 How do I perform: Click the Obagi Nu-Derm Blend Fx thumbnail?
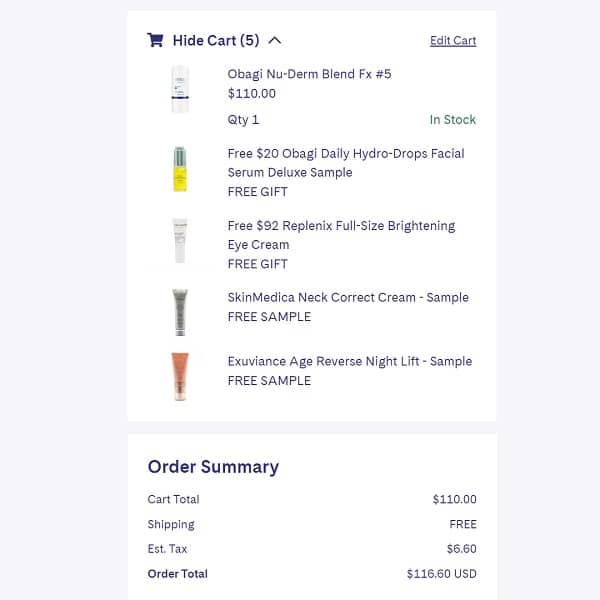click(x=180, y=89)
